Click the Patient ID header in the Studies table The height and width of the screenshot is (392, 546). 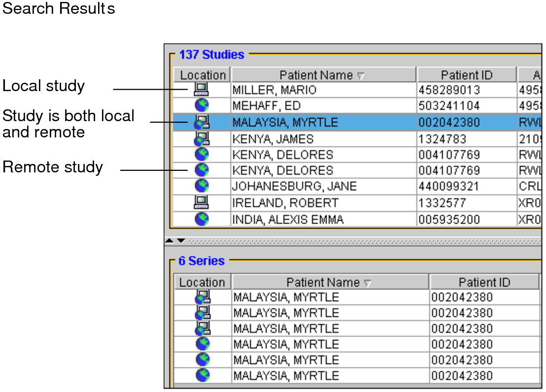(466, 75)
